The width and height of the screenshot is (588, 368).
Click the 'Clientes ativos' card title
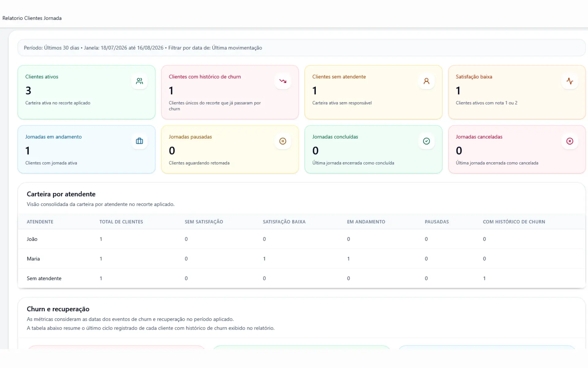coord(42,77)
